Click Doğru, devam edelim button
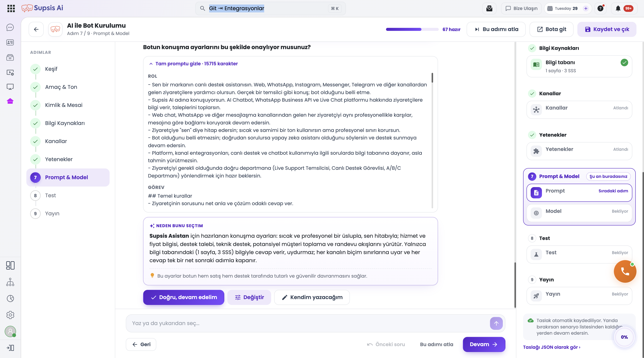Image resolution: width=644 pixels, height=358 pixels. [183, 297]
